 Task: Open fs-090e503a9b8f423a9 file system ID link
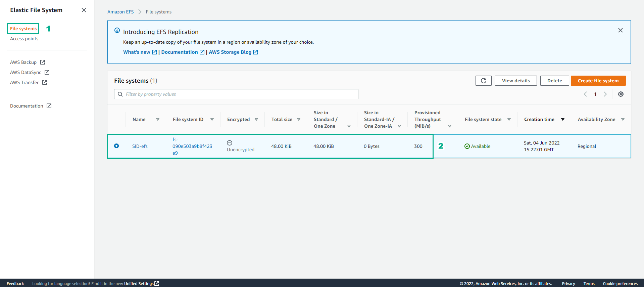(192, 146)
